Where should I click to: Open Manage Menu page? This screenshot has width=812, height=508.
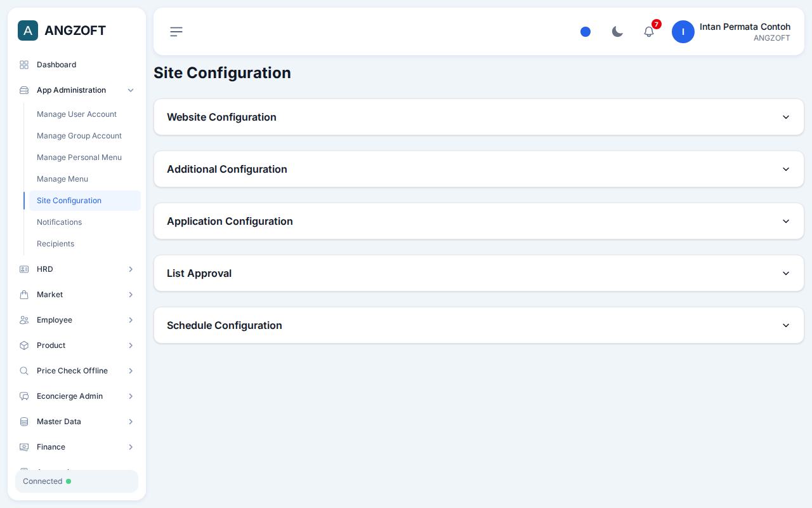tap(85, 179)
